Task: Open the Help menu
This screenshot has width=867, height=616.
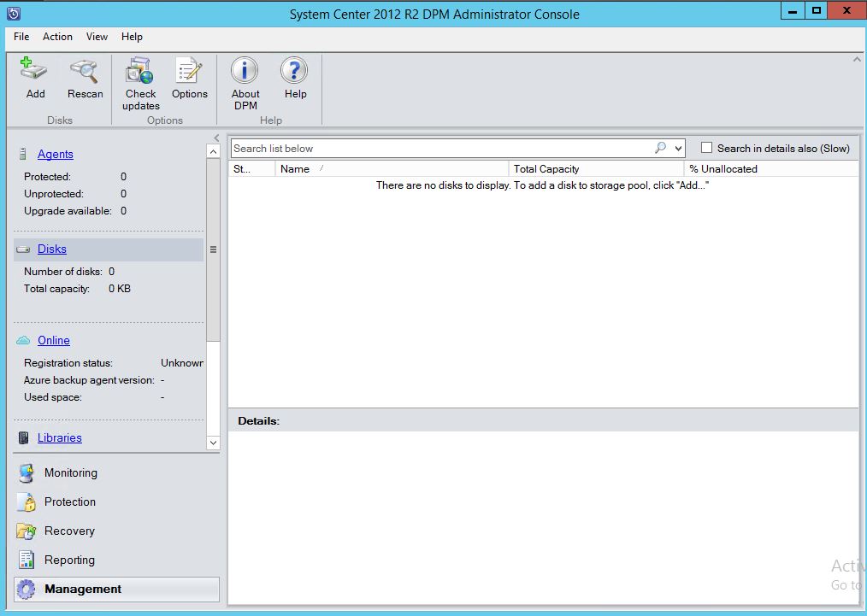Action: 132,37
